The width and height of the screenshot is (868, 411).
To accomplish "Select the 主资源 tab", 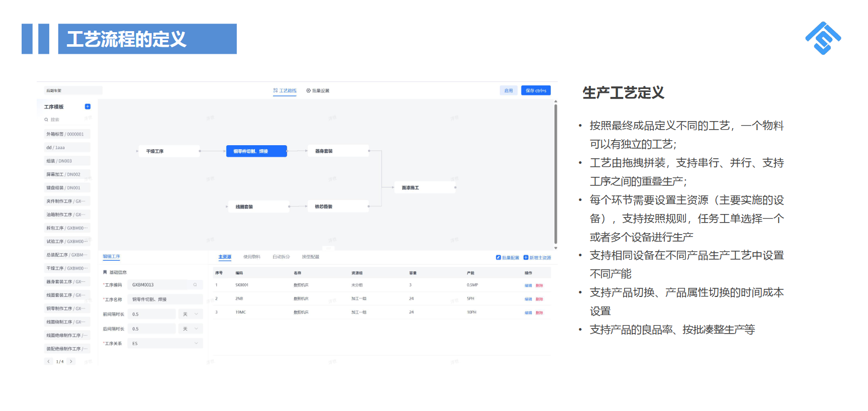I will [x=225, y=257].
